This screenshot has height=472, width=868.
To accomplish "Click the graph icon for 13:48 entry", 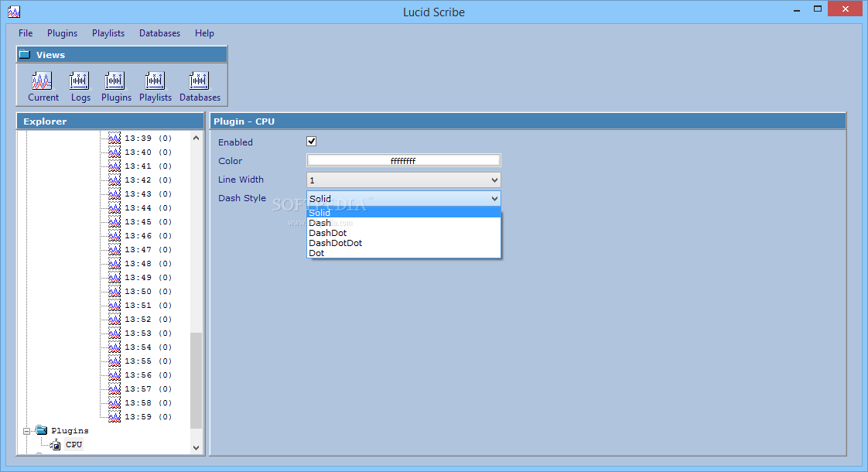I will point(114,263).
